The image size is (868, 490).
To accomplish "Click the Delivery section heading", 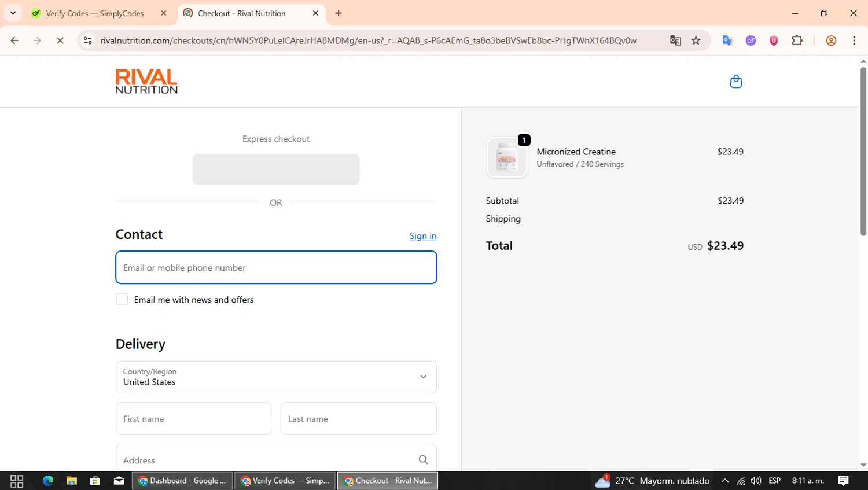I will click(x=141, y=344).
